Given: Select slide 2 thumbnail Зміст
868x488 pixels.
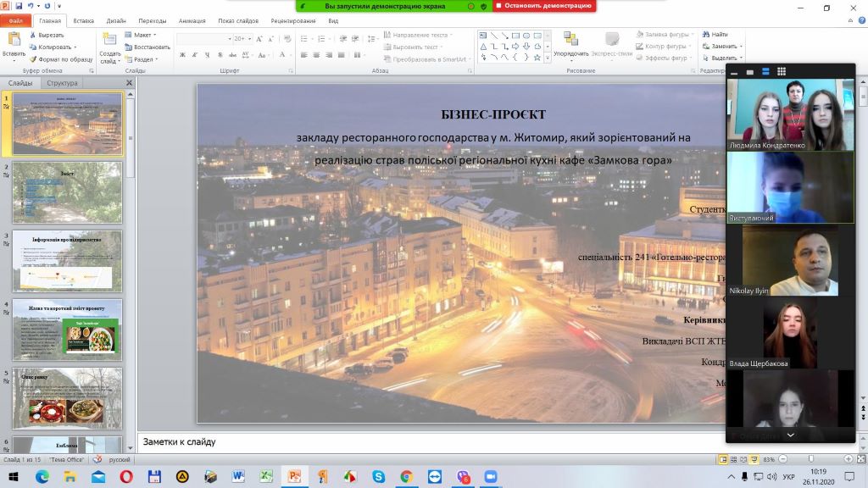Looking at the screenshot, I should click(x=68, y=192).
